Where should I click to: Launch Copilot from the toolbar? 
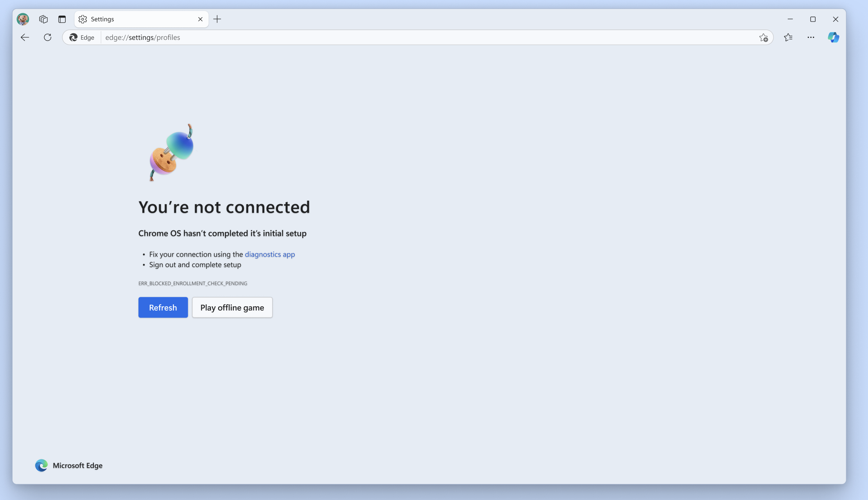[833, 38]
